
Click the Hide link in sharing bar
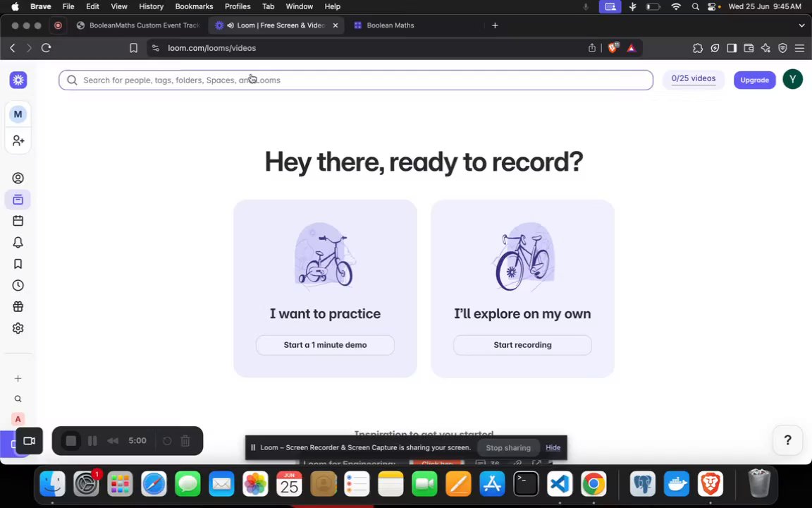tap(553, 447)
